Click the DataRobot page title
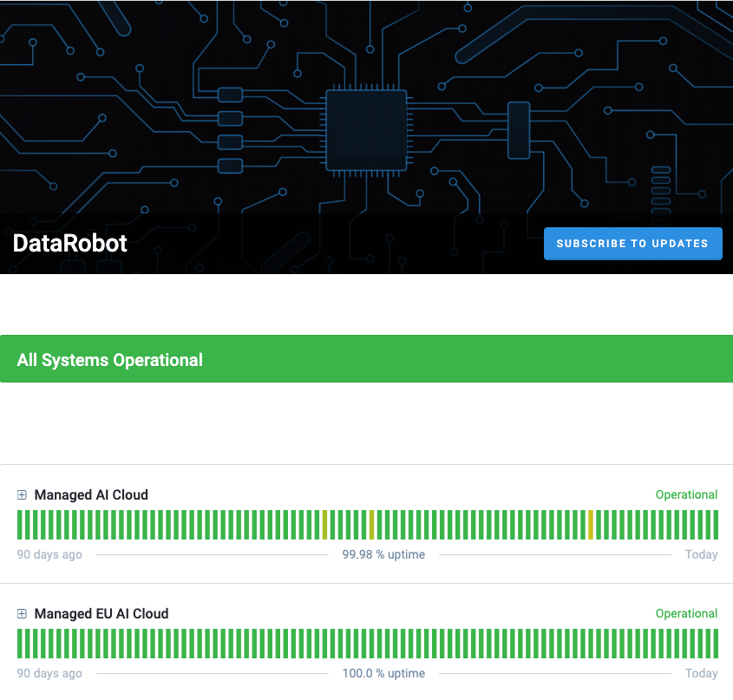 pyautogui.click(x=70, y=244)
